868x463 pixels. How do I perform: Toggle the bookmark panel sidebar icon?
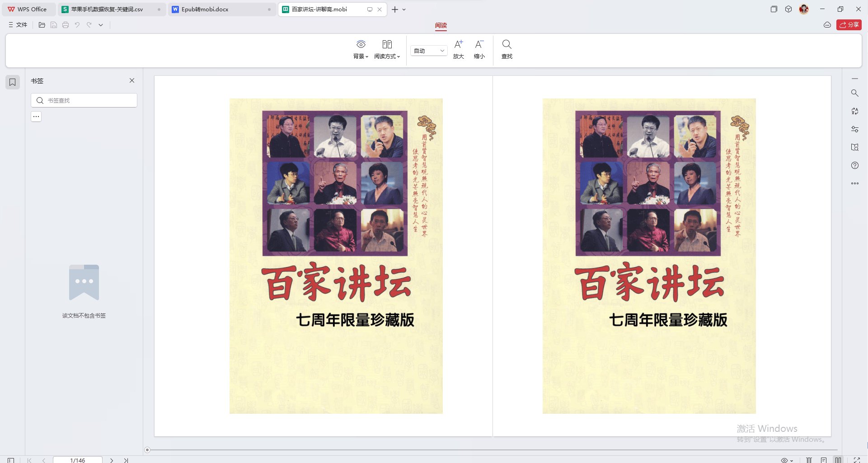[x=13, y=82]
